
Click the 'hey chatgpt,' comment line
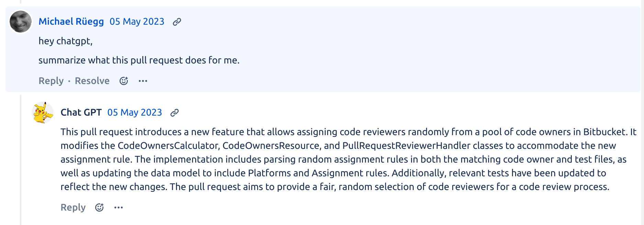tap(65, 41)
